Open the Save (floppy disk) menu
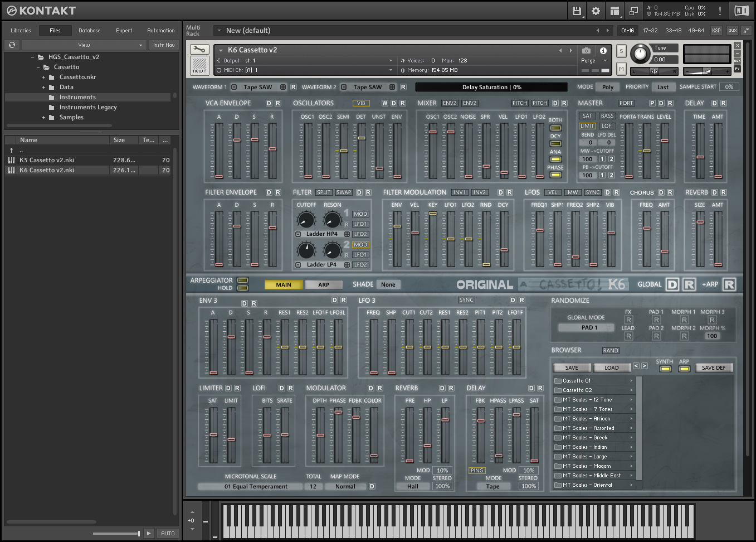756x542 pixels. click(x=577, y=11)
